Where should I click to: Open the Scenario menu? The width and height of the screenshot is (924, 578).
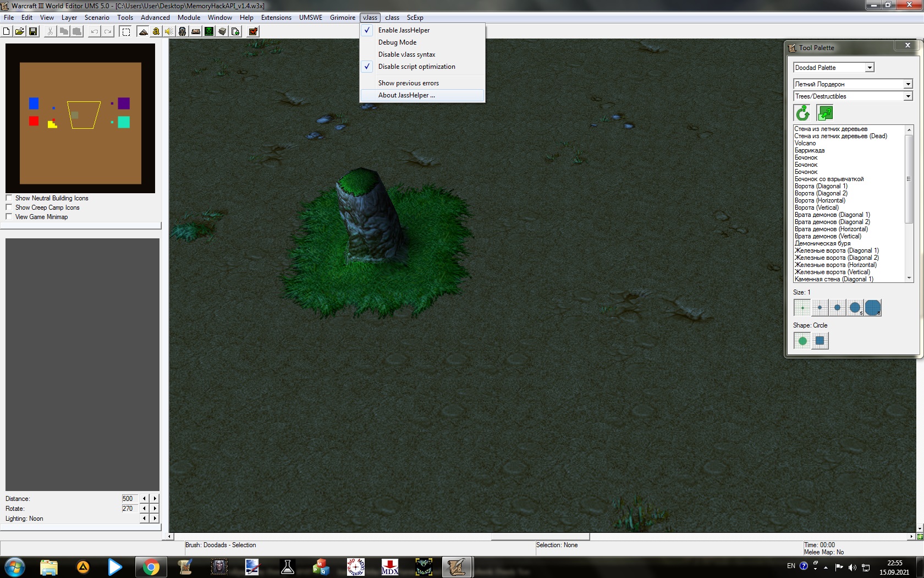click(97, 18)
